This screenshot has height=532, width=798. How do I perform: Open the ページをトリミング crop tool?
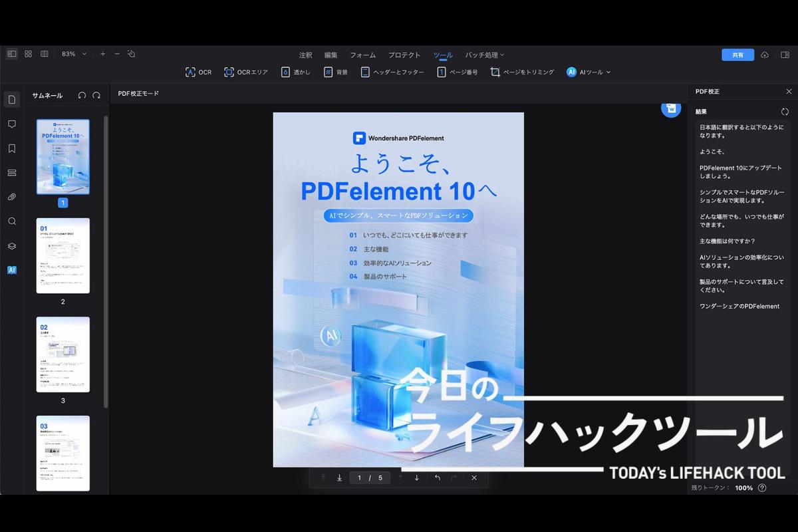point(522,71)
